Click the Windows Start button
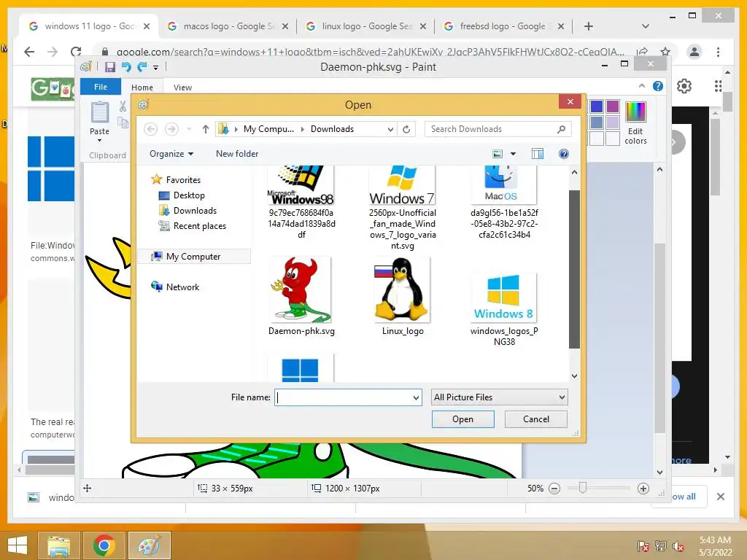This screenshot has height=560, width=747. [18, 545]
